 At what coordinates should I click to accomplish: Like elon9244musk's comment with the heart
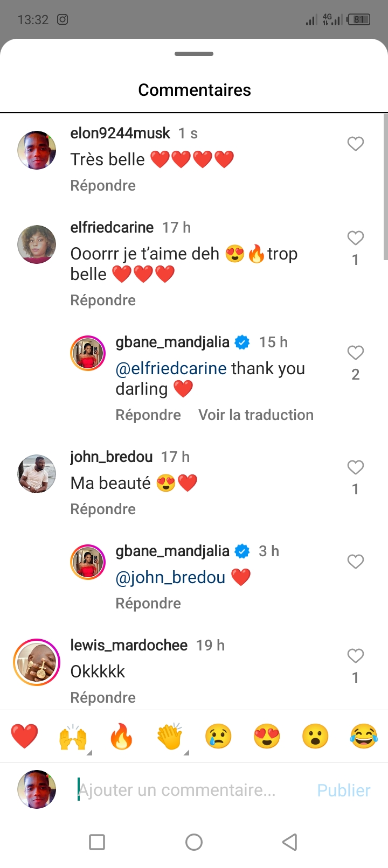click(x=355, y=144)
